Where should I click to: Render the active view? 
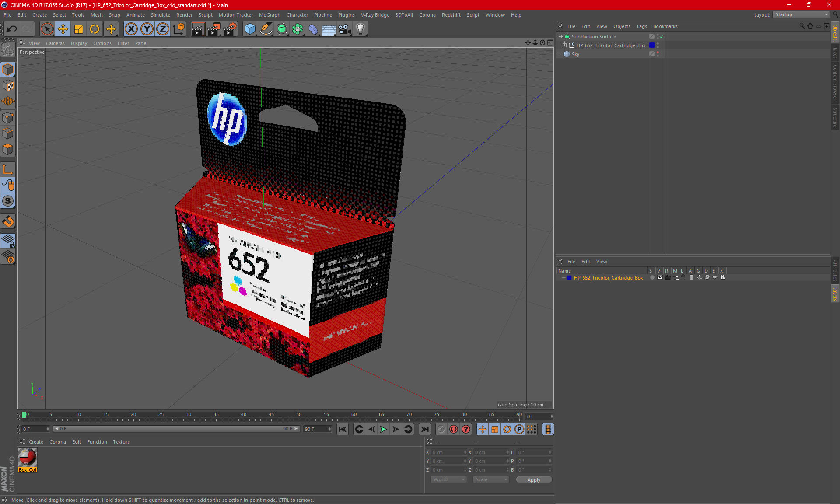click(198, 29)
